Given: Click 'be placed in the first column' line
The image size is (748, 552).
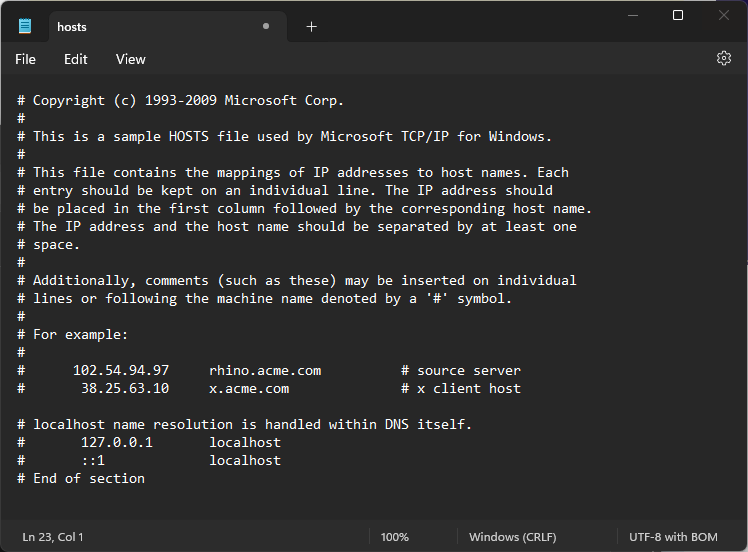Looking at the screenshot, I should coord(304,209).
